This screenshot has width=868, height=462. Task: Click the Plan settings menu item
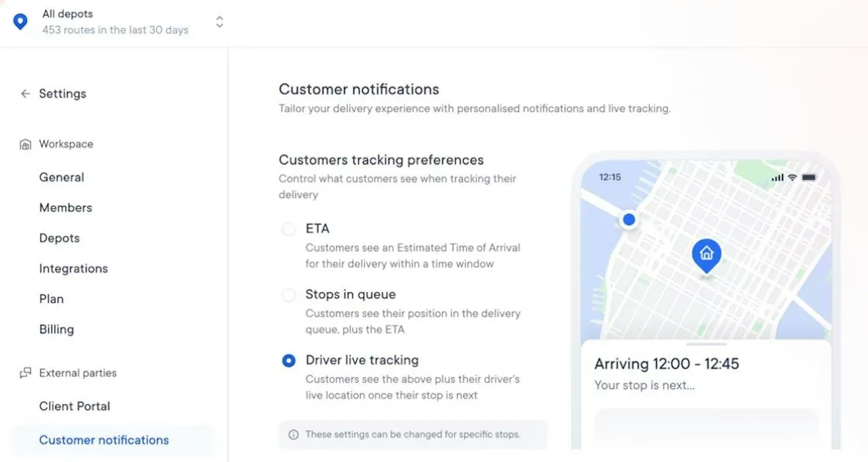(x=51, y=298)
